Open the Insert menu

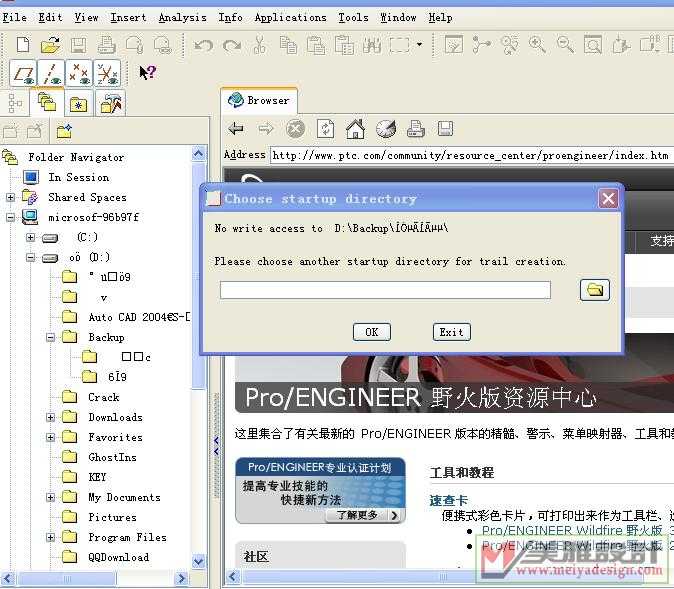click(128, 18)
